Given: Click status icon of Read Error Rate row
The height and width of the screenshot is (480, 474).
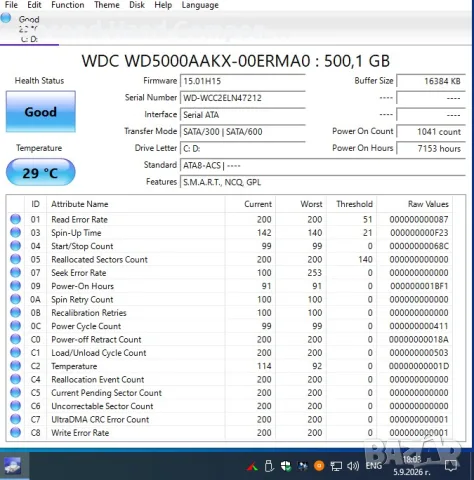Looking at the screenshot, I should pyautogui.click(x=15, y=219).
